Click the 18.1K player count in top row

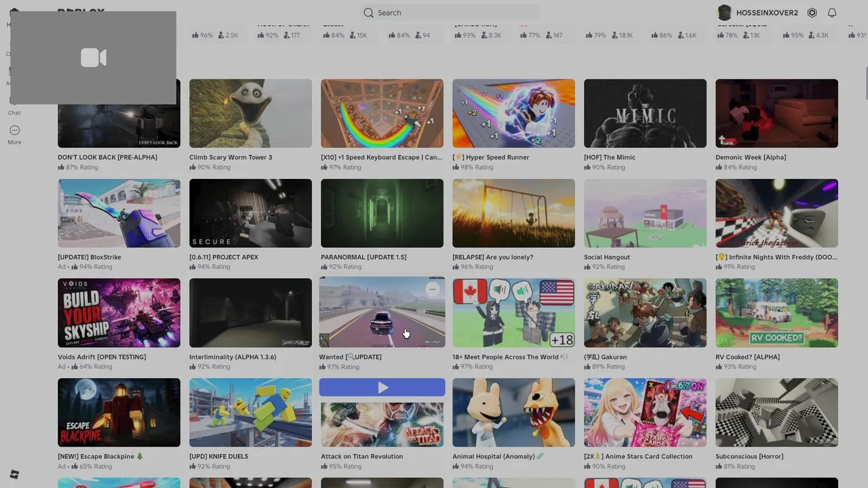coord(621,35)
